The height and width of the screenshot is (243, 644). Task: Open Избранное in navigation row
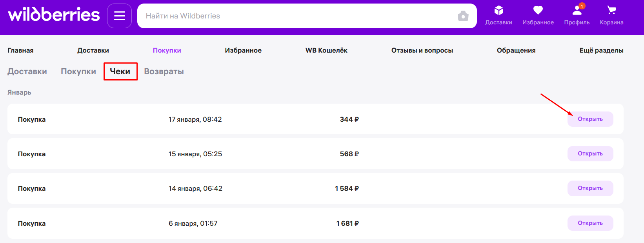click(x=243, y=50)
